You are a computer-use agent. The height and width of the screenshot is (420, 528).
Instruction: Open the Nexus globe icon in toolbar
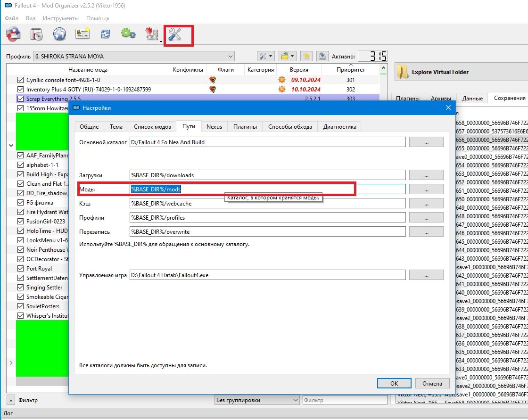tap(59, 34)
